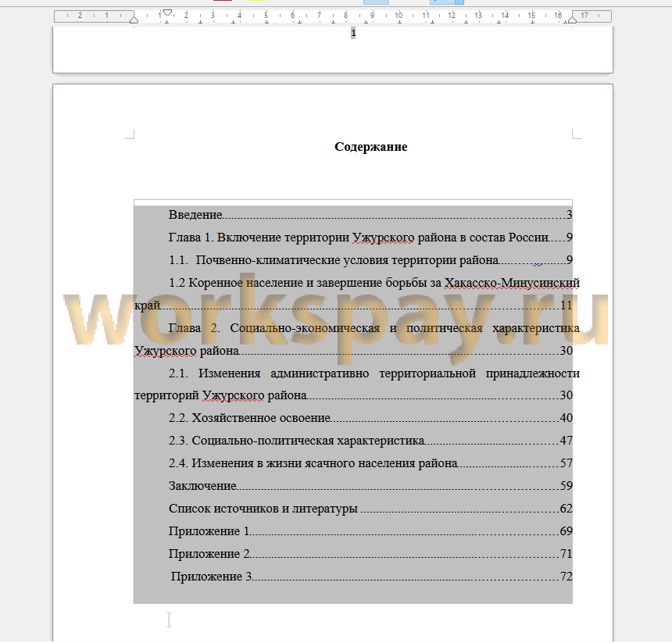Click the "2.3. Социально-политическая характеристика" entry
Screen dimensions: 672x643
click(370, 441)
